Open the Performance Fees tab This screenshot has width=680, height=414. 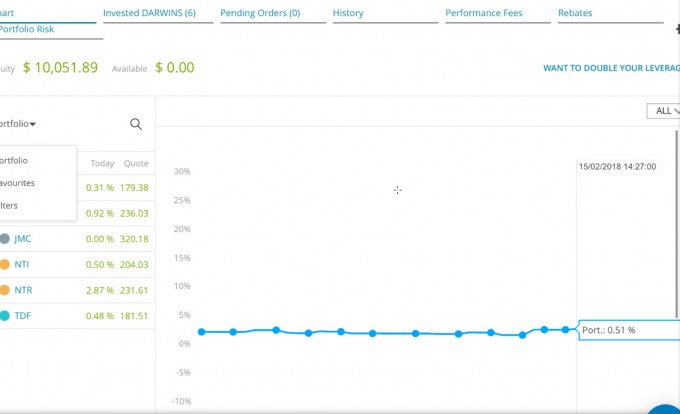[484, 13]
